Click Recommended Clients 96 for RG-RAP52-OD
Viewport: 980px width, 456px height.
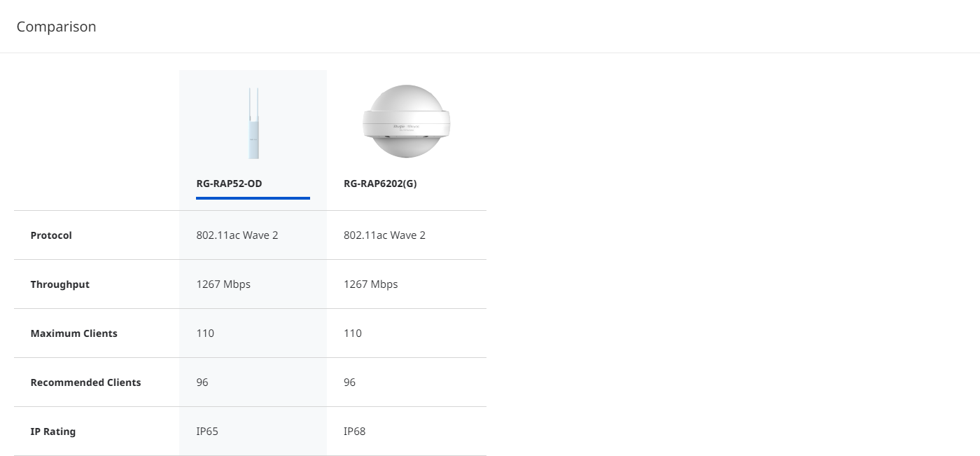(202, 382)
